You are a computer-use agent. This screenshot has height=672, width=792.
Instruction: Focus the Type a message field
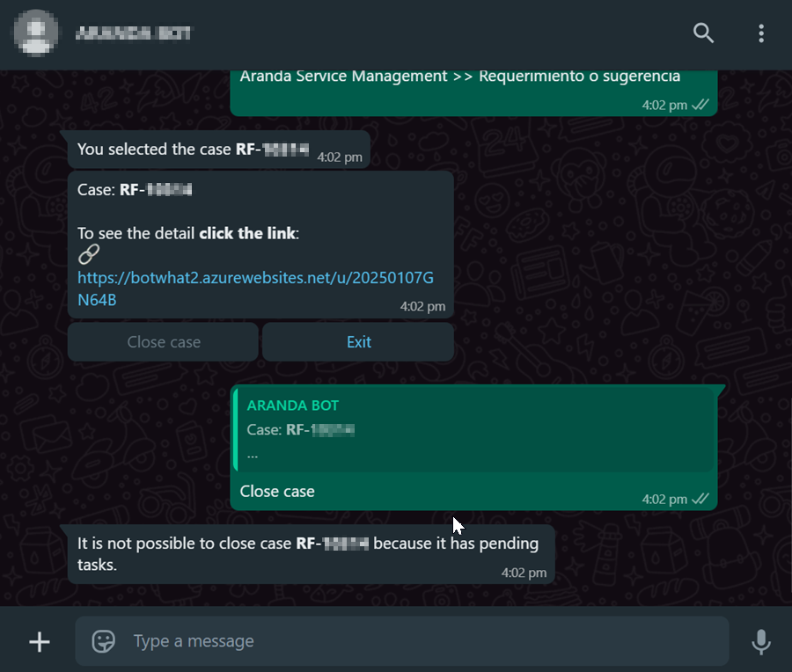(401, 640)
